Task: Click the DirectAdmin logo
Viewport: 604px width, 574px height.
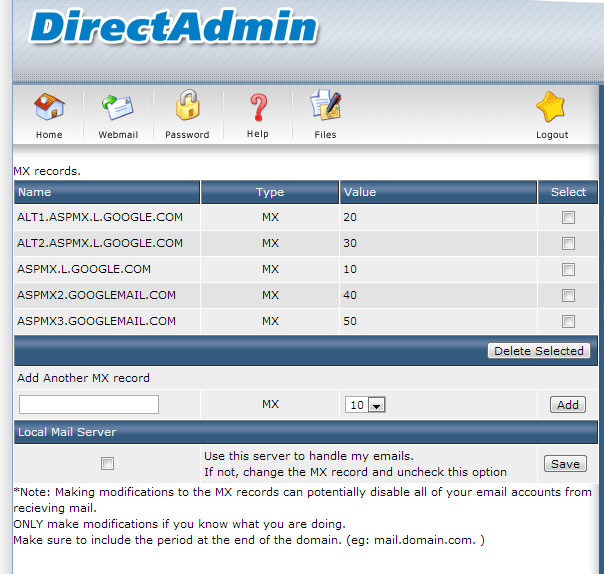Action: (x=173, y=26)
